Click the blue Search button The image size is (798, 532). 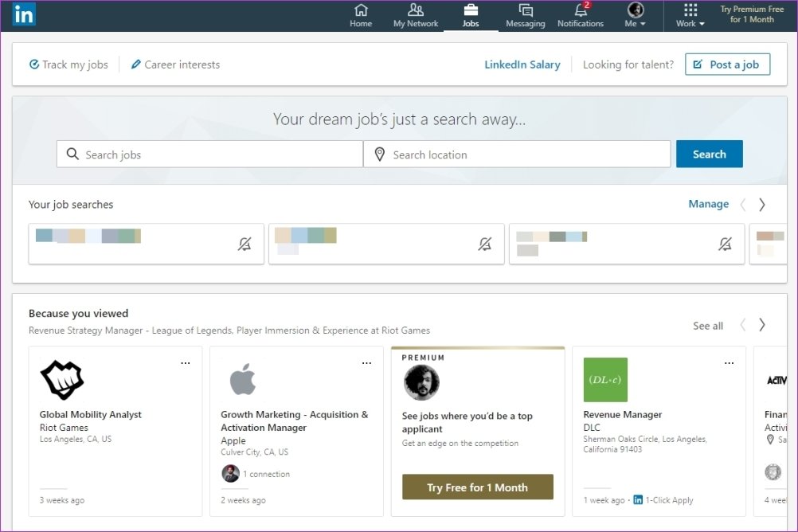pyautogui.click(x=710, y=154)
